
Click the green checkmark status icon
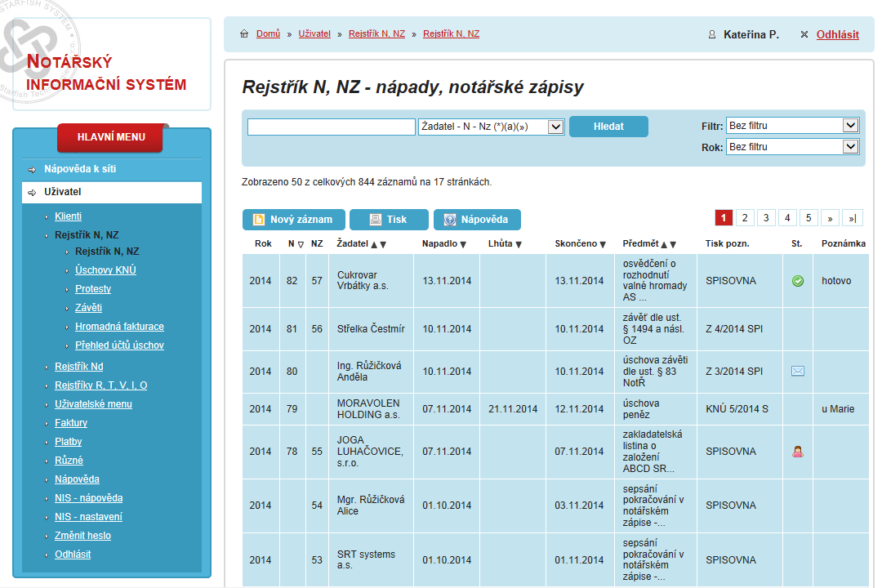tap(798, 281)
